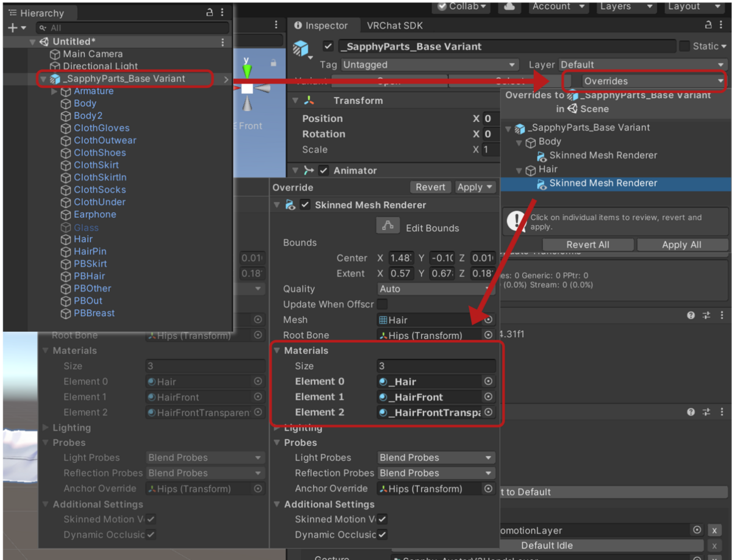Toggle the Inspector lock icon
The height and width of the screenshot is (560, 732).
pos(708,25)
